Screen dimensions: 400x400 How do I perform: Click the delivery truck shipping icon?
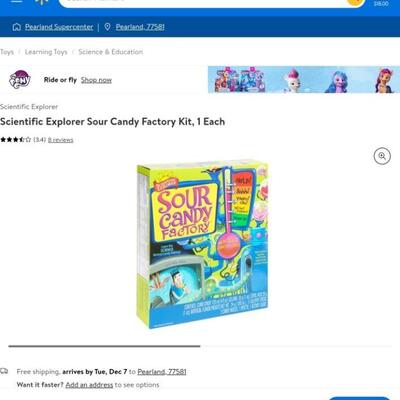4,371
